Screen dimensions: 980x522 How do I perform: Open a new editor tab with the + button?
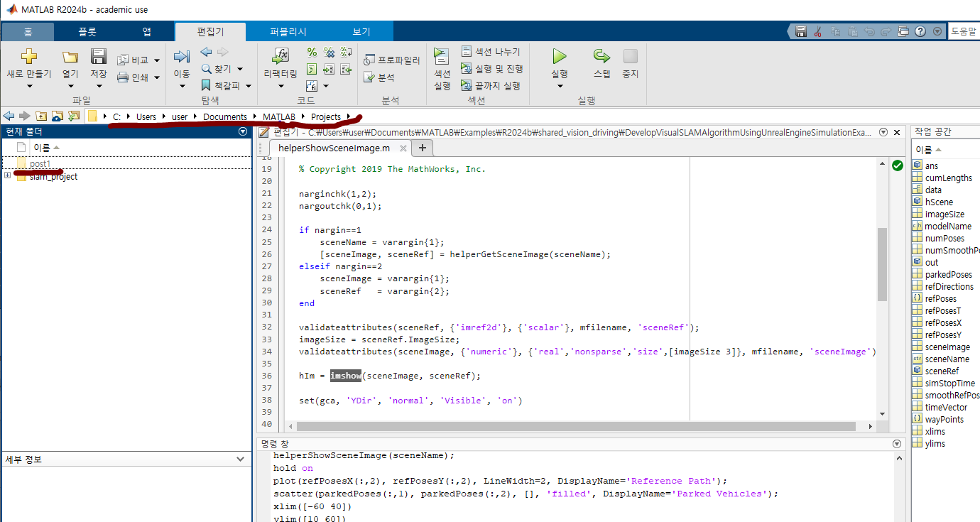(x=422, y=148)
